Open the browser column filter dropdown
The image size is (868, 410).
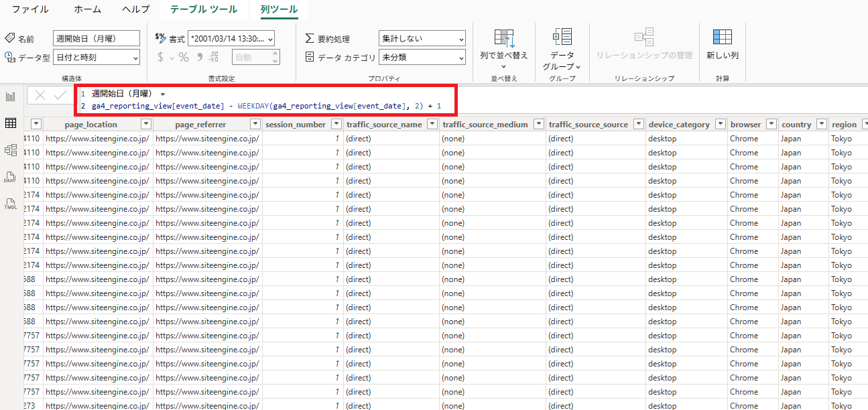771,125
